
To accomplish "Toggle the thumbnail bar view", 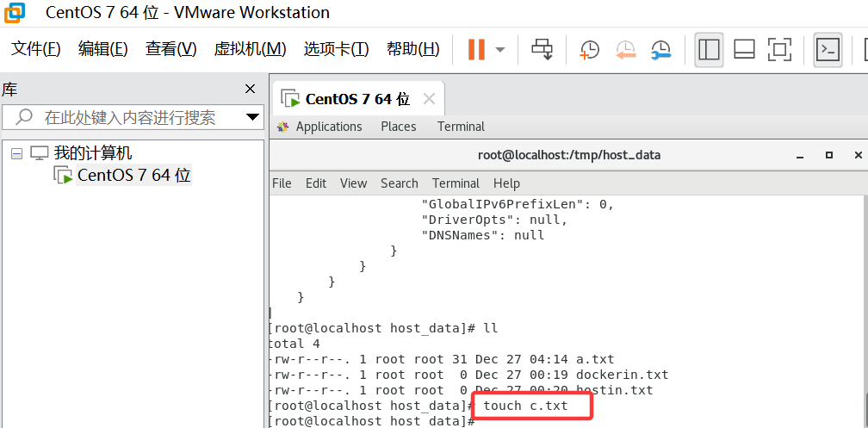I will 744,50.
